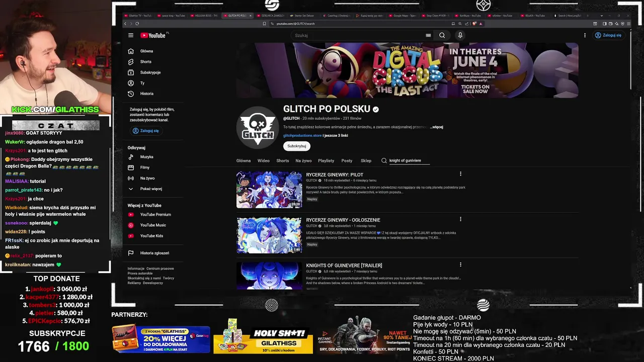The height and width of the screenshot is (362, 644).
Task: Click the channel search magnifier icon
Action: 384,160
